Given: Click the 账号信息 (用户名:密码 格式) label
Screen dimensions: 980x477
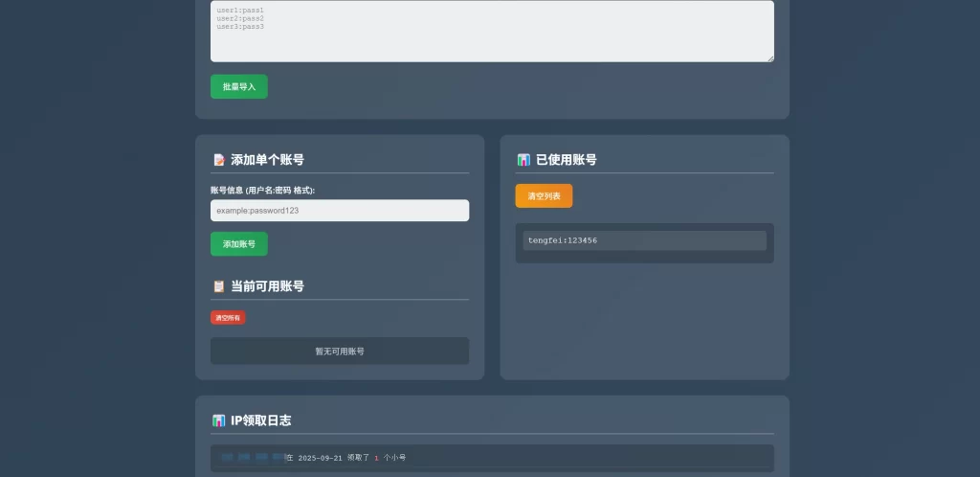Looking at the screenshot, I should pos(262,190).
